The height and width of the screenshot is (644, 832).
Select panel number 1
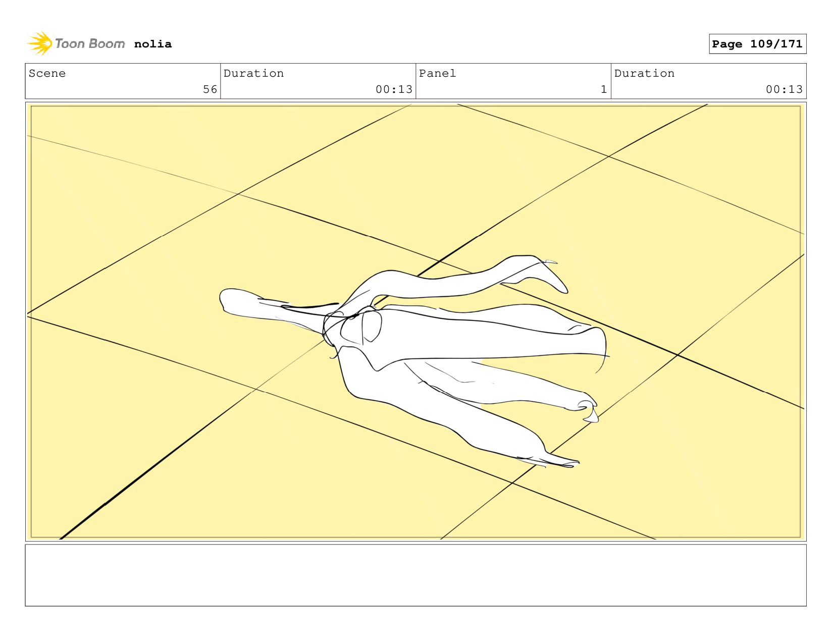point(604,89)
